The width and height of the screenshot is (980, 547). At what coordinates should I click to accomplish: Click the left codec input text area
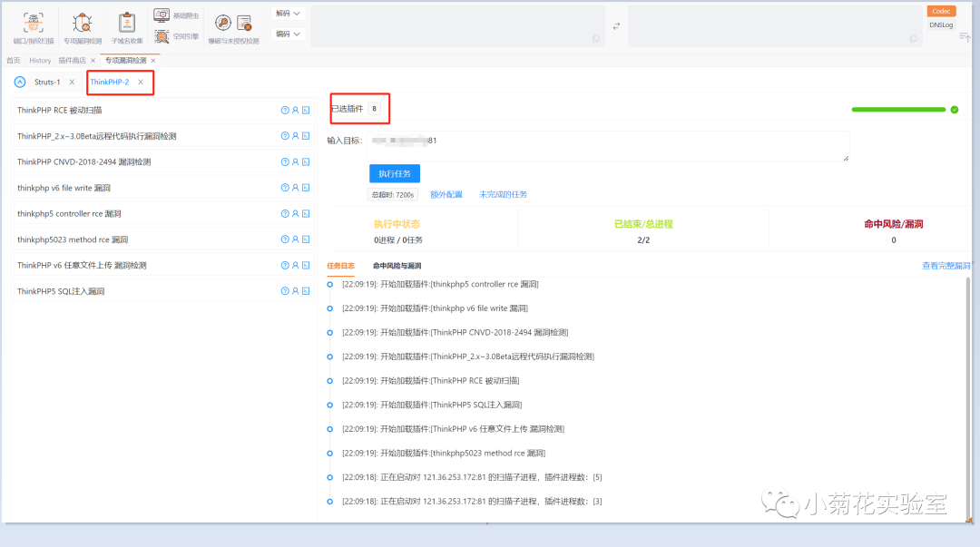(457, 26)
